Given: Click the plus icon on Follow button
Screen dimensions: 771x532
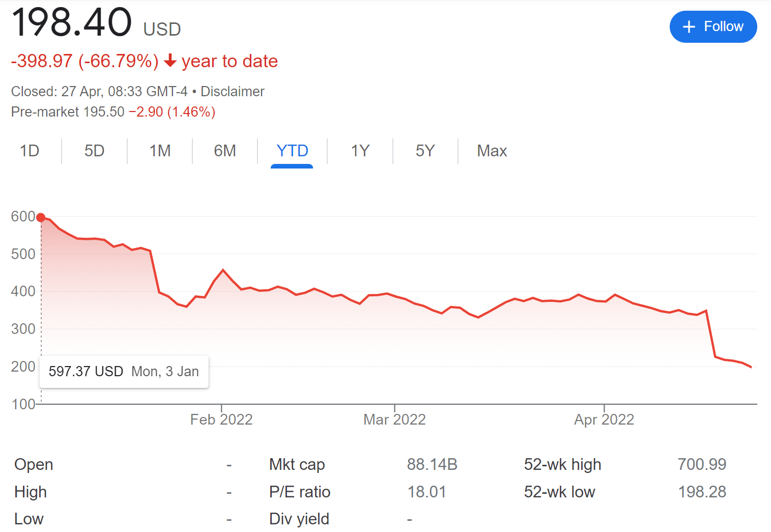Looking at the screenshot, I should point(689,27).
